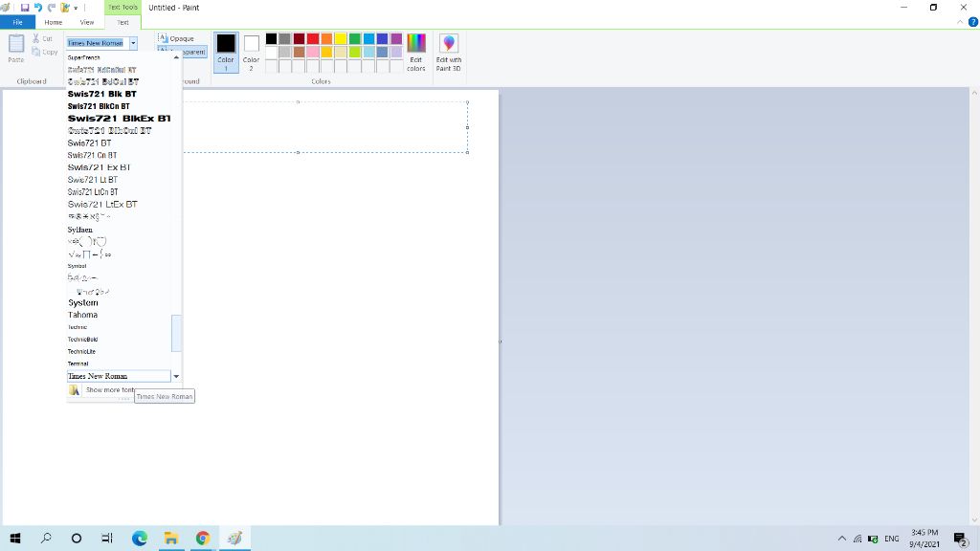This screenshot has width=980, height=551.
Task: Pick the pink color swatch
Action: click(313, 53)
